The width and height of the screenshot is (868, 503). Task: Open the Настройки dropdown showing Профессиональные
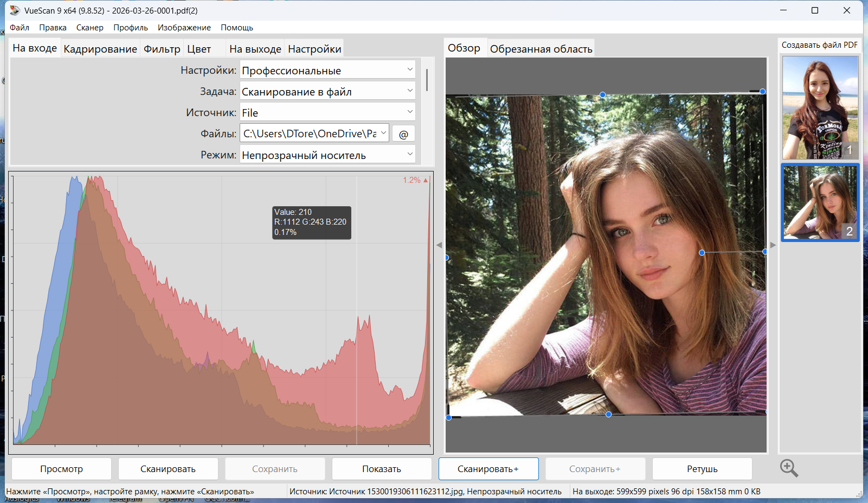327,71
